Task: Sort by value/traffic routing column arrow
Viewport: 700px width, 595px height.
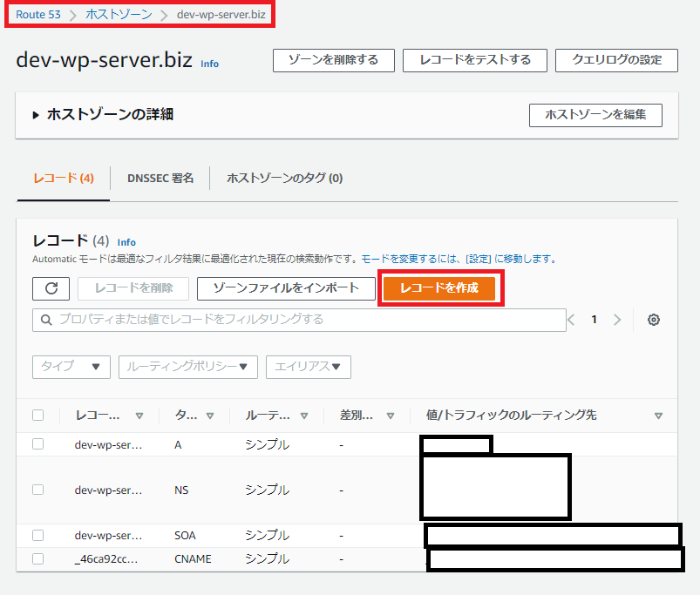Action: coord(658,416)
